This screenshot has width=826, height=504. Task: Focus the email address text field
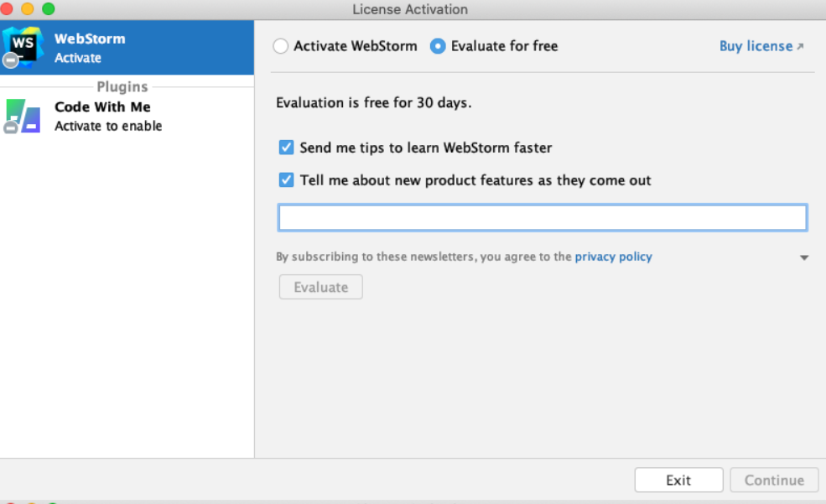[543, 218]
